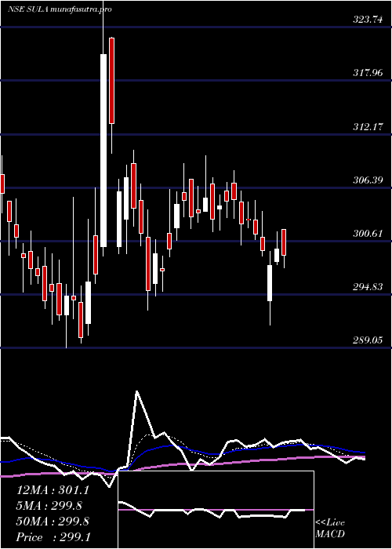The height and width of the screenshot is (549, 392).
Task: Click the 312.17 price level label
Action: click(x=368, y=127)
